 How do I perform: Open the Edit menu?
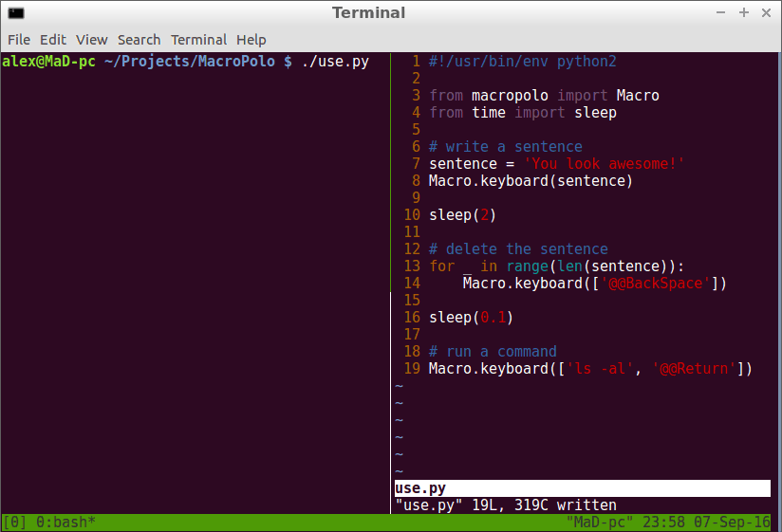point(53,40)
